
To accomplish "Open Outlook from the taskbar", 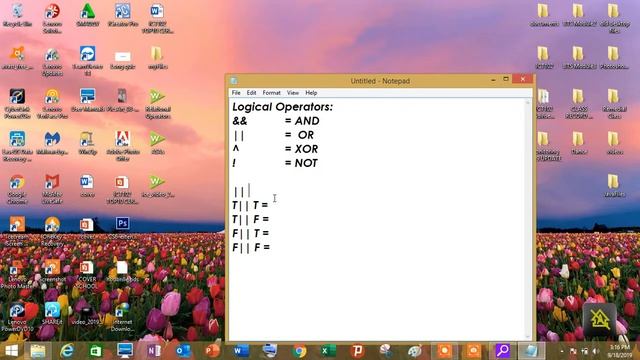I will point(183,351).
